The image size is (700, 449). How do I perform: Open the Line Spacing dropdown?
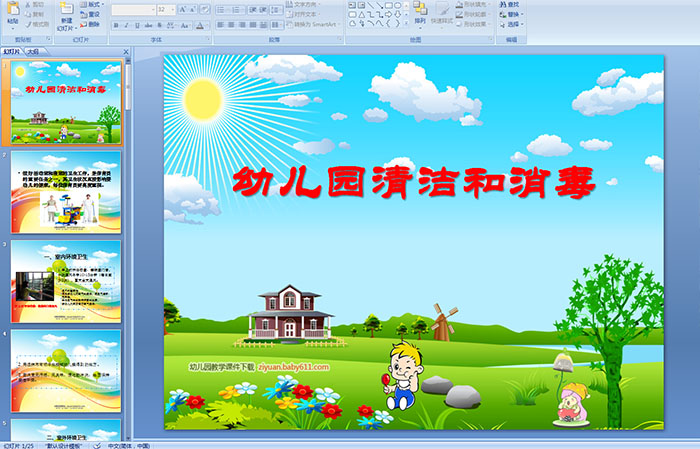click(x=277, y=9)
